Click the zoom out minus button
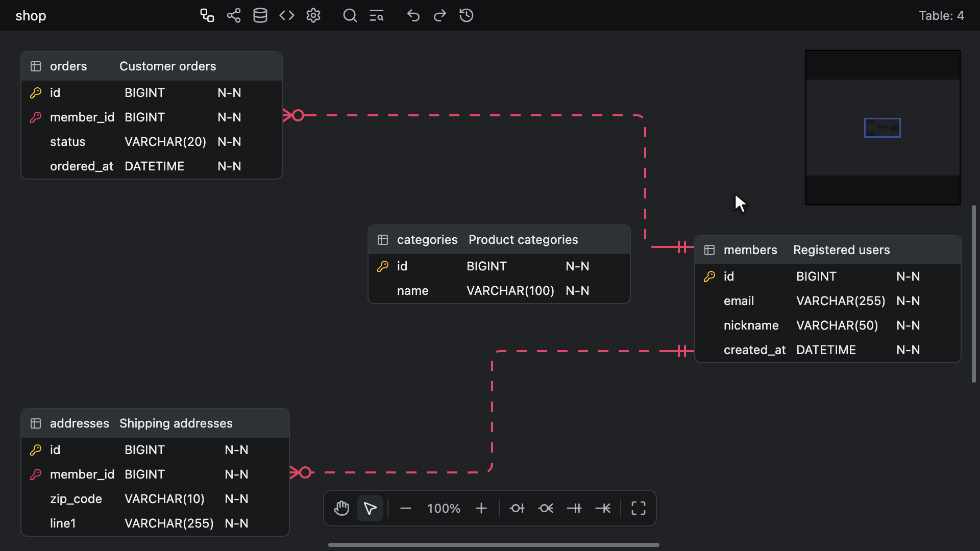This screenshot has height=551, width=980. point(406,508)
